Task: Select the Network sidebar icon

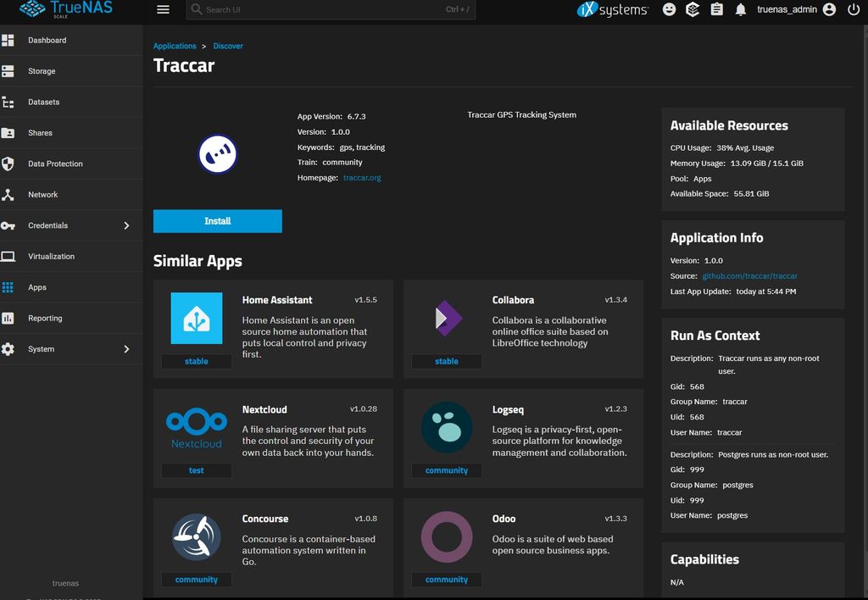Action: coord(8,195)
